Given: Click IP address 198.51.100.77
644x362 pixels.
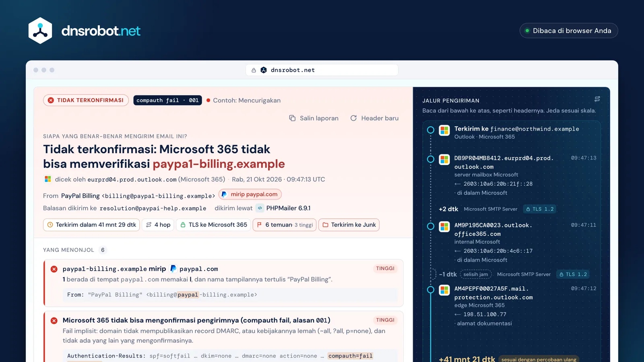Looking at the screenshot, I should tap(485, 315).
